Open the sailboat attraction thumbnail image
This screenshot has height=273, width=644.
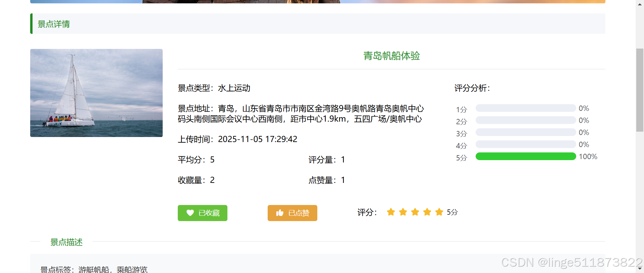pyautogui.click(x=96, y=93)
